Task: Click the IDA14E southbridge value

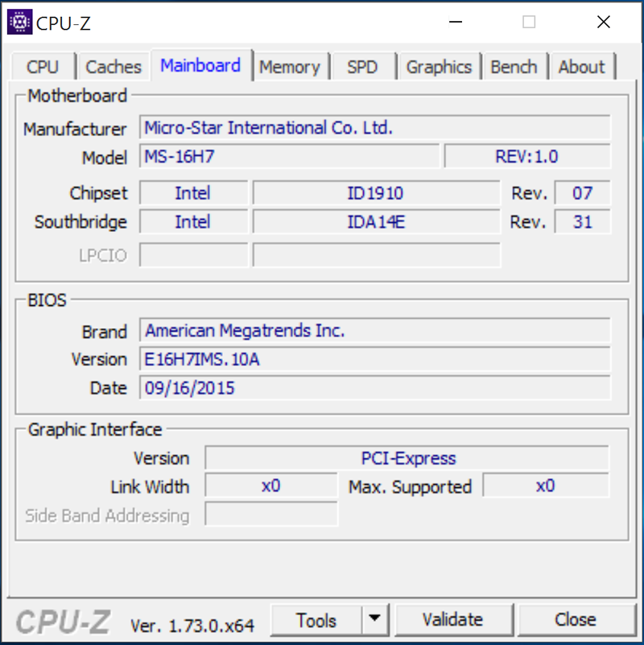Action: (x=376, y=221)
